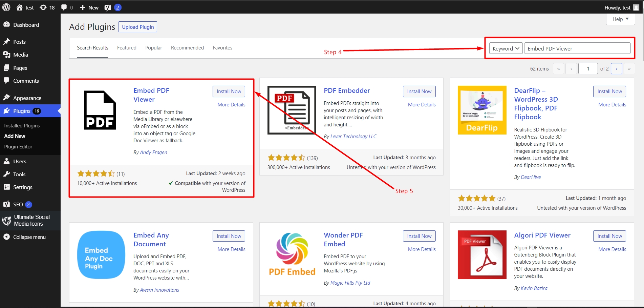Open the Keyword search type dropdown

click(506, 48)
